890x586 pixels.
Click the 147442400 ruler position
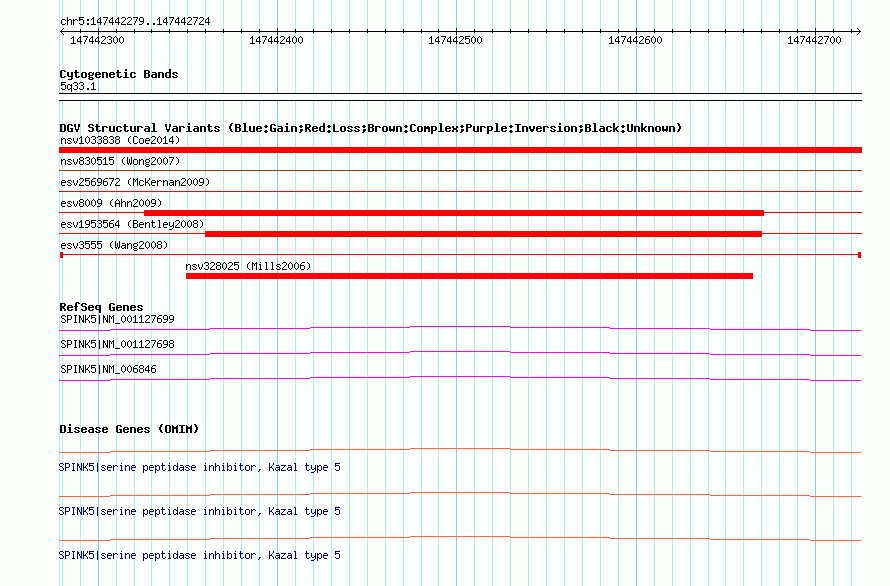[x=276, y=40]
